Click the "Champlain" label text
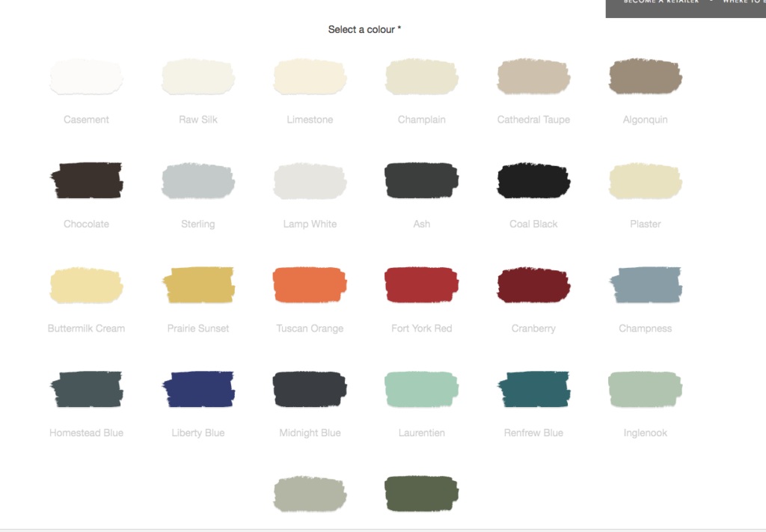This screenshot has width=766, height=532. pyautogui.click(x=422, y=120)
